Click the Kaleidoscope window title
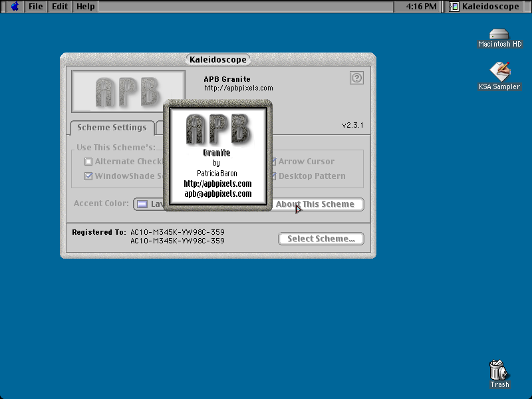The width and height of the screenshot is (532, 399). pyautogui.click(x=218, y=60)
